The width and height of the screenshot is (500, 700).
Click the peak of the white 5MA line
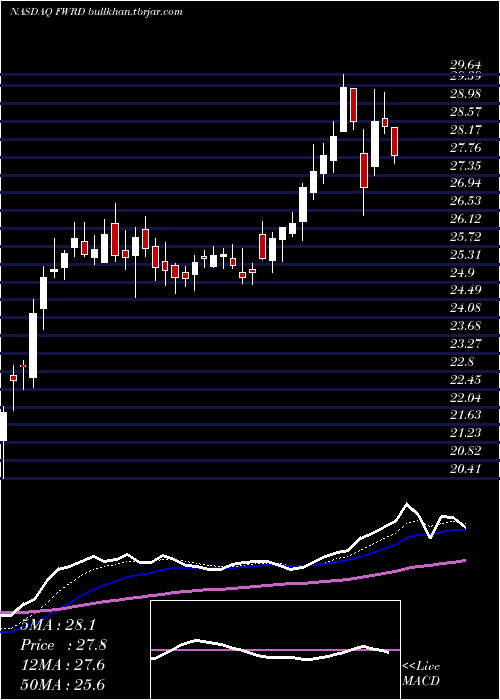(x=407, y=504)
